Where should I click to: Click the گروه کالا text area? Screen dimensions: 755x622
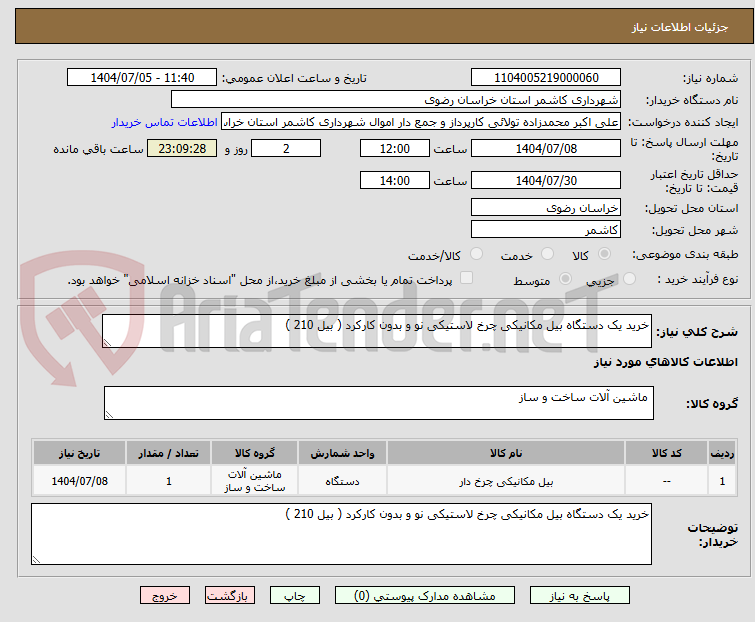[x=379, y=403]
